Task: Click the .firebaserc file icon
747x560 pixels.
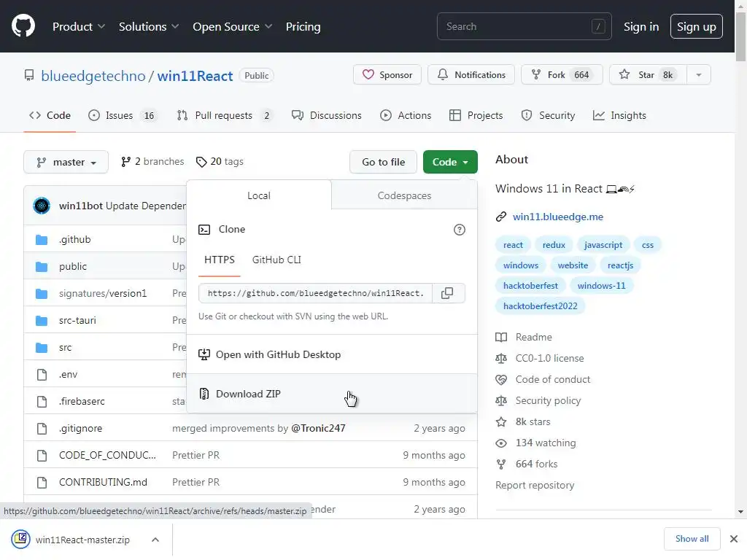Action: [x=42, y=402]
